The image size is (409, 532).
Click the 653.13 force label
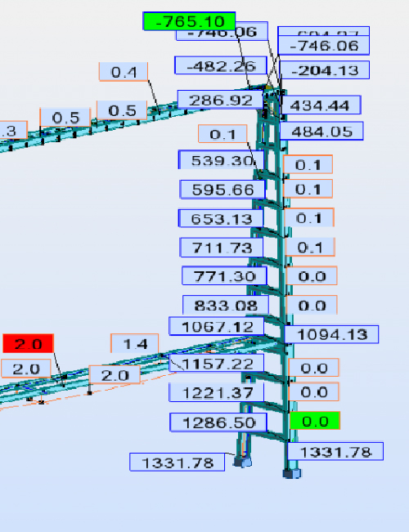(221, 218)
